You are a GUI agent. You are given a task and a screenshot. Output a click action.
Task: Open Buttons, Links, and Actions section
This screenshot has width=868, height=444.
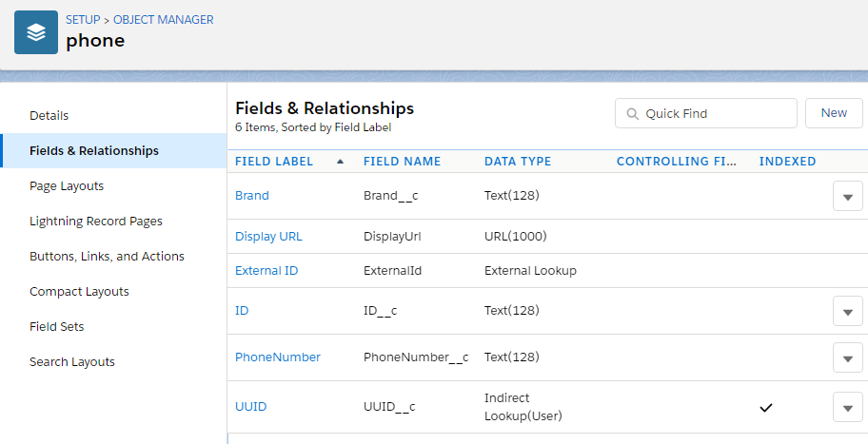pyautogui.click(x=107, y=257)
